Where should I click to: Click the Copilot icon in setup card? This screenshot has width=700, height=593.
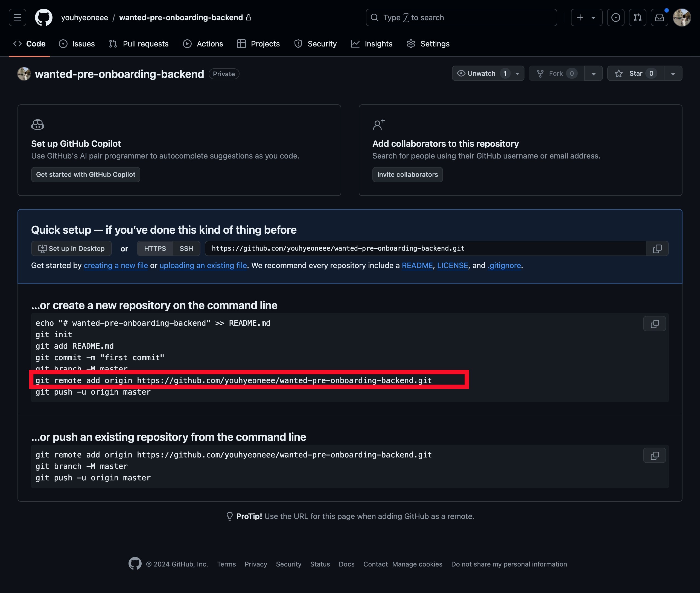(38, 124)
